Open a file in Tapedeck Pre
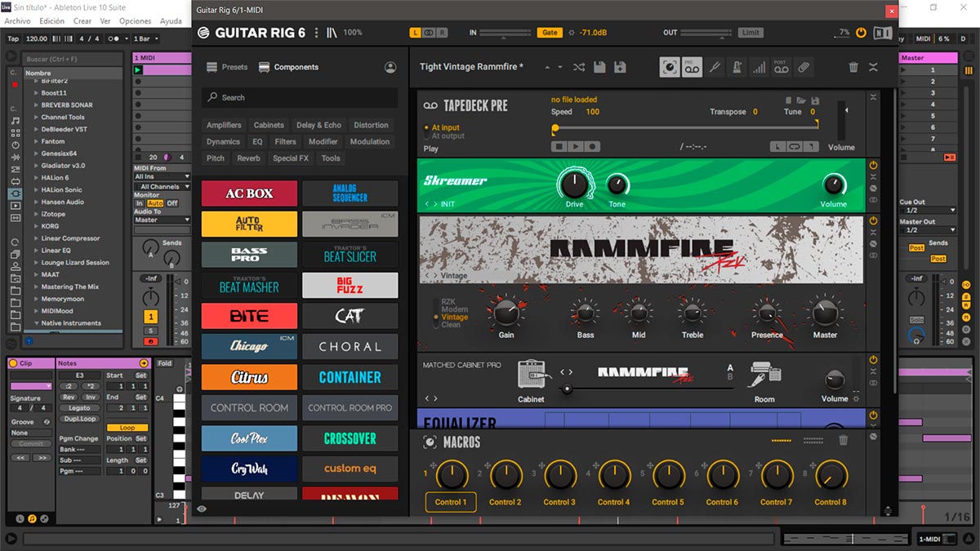The image size is (980, 551). pyautogui.click(x=801, y=100)
